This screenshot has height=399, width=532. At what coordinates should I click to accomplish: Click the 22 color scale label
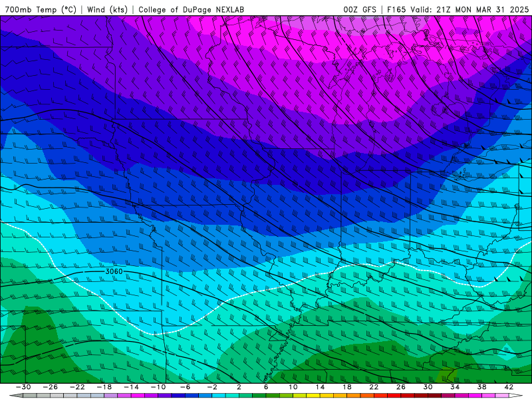374,387
